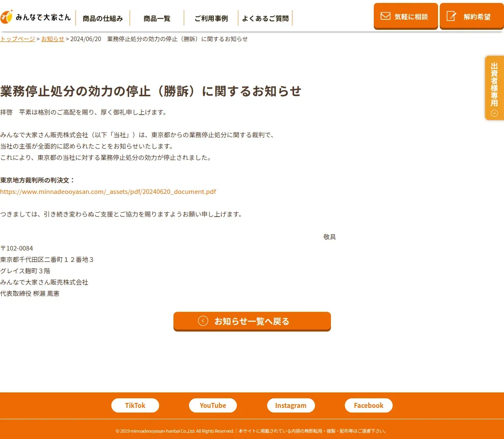Click the postal code 〒102-0084
Image resolution: width=504 pixels, height=439 pixels.
tap(16, 248)
